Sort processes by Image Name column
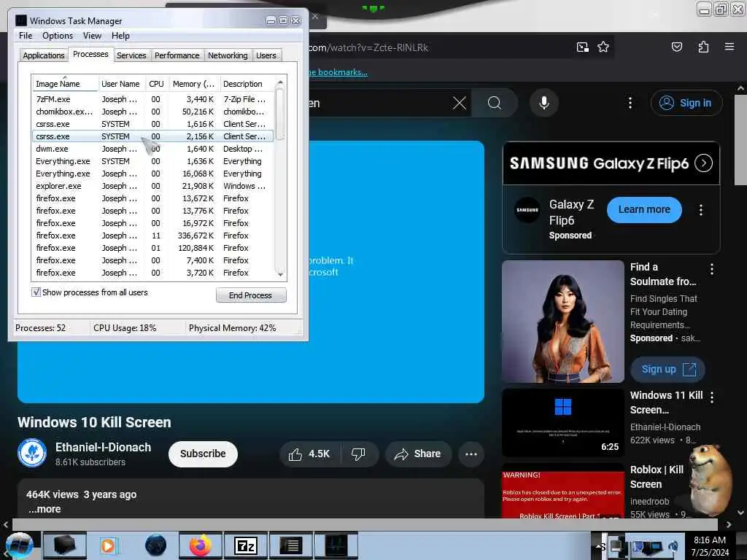 [x=65, y=84]
